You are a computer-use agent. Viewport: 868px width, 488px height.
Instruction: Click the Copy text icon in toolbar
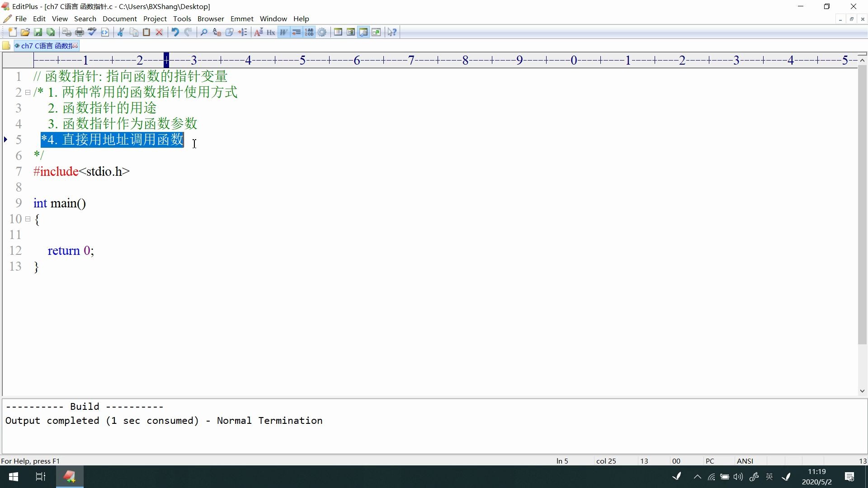point(133,32)
